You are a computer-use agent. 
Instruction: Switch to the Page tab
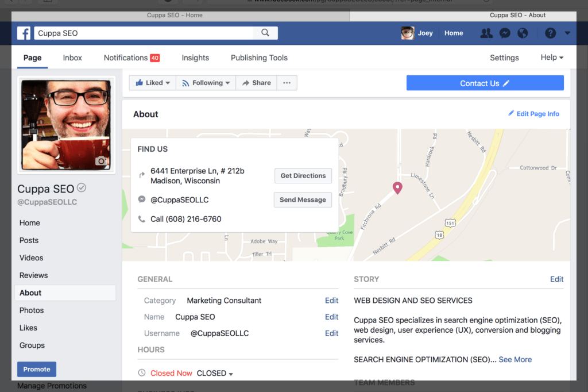(33, 58)
